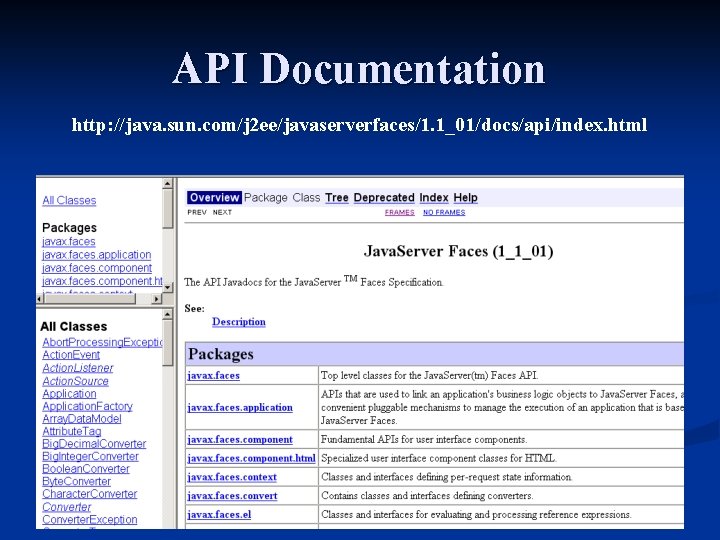720x540 pixels.
Task: Open javax.faces in the packages list frame
Action: pyautogui.click(x=68, y=242)
